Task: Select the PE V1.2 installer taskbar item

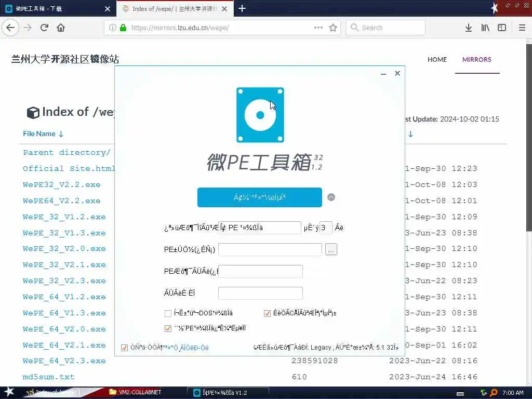Action: click(228, 393)
